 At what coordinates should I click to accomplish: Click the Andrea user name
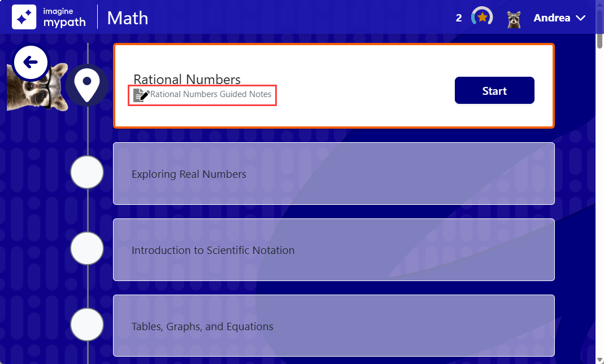[551, 18]
